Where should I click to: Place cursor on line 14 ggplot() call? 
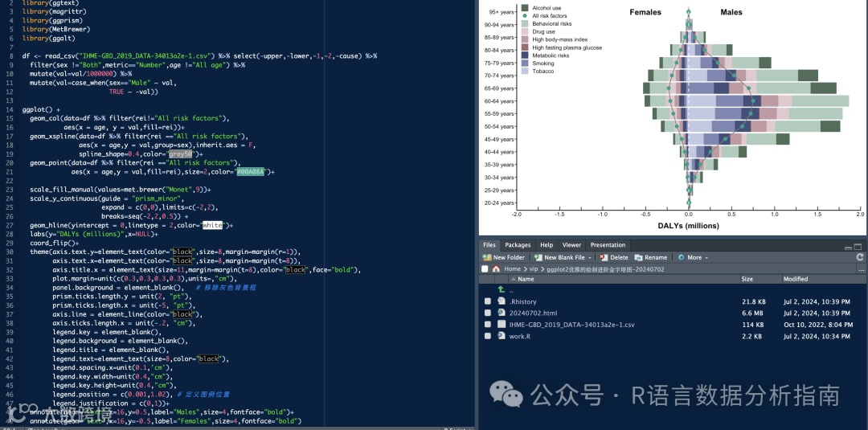[41, 109]
